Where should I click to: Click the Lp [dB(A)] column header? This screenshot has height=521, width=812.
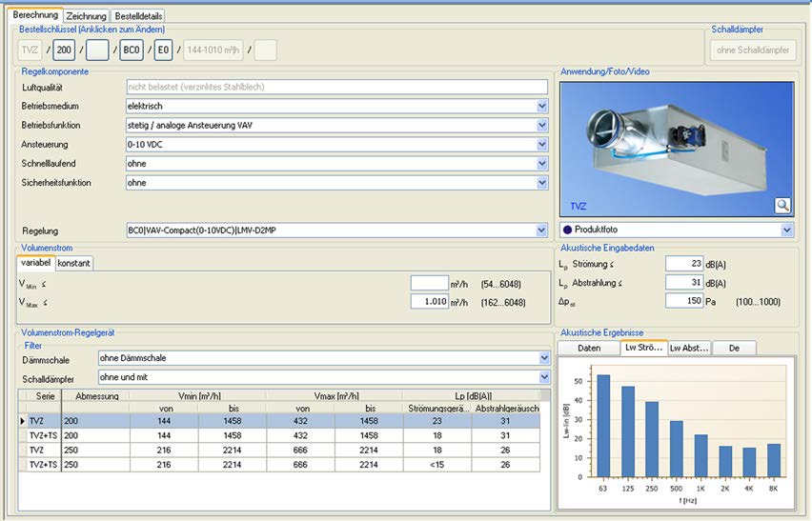coord(473,396)
